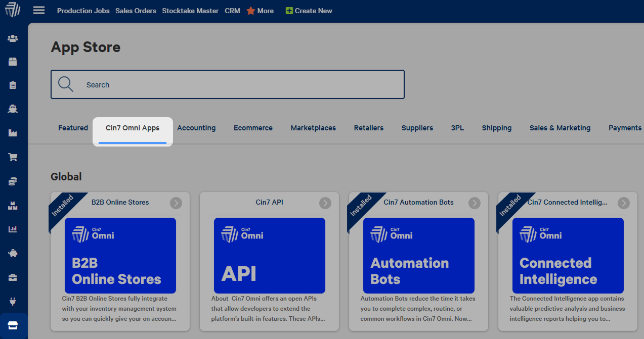
Task: Click the magnifying glass search icon
Action: [66, 84]
